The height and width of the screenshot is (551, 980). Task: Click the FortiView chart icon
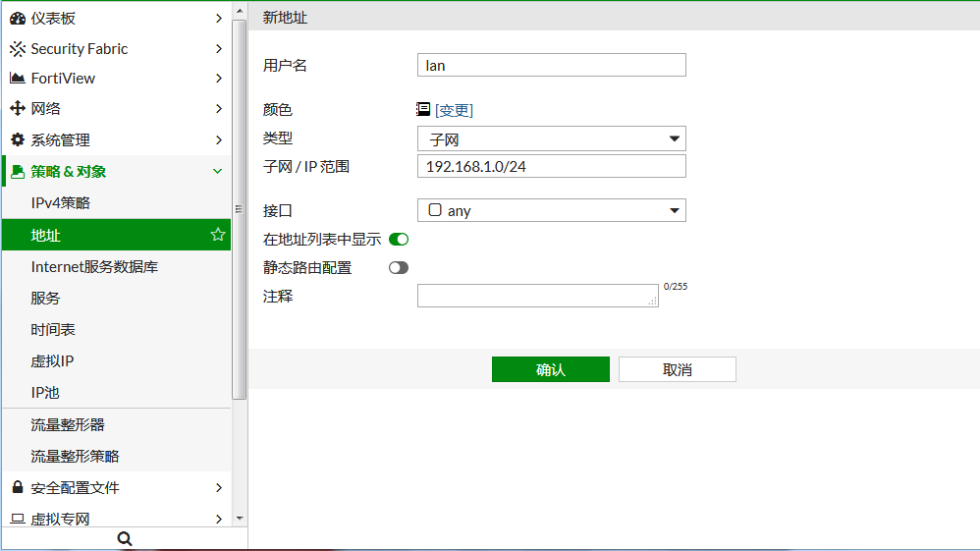pyautogui.click(x=18, y=79)
